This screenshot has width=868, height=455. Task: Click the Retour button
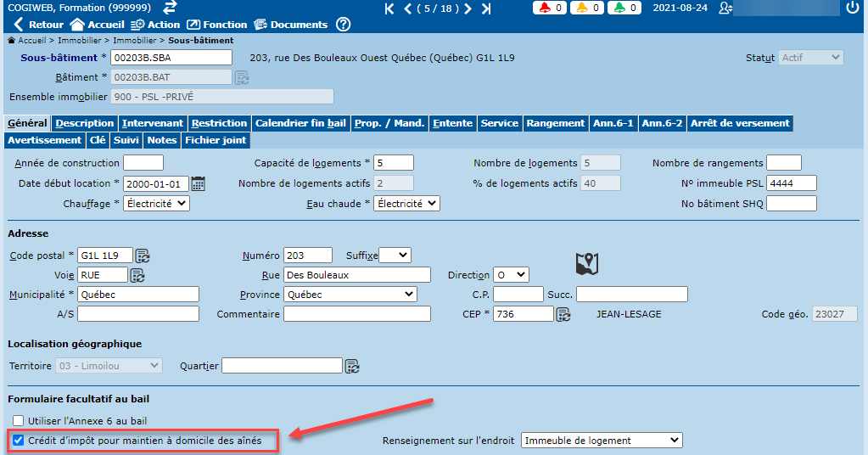(38, 25)
